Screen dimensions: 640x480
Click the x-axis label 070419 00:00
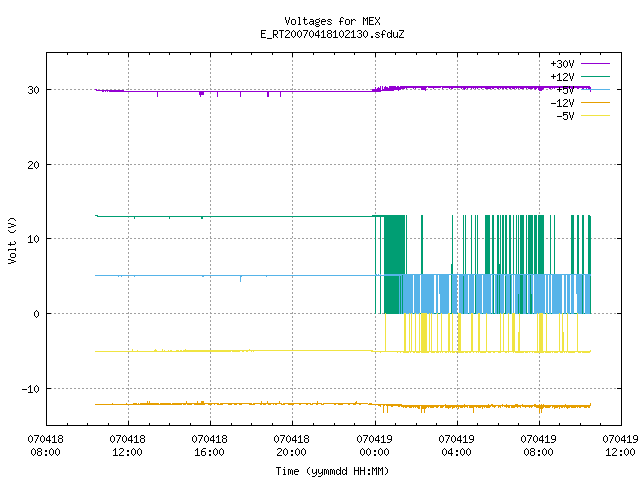coord(374,446)
